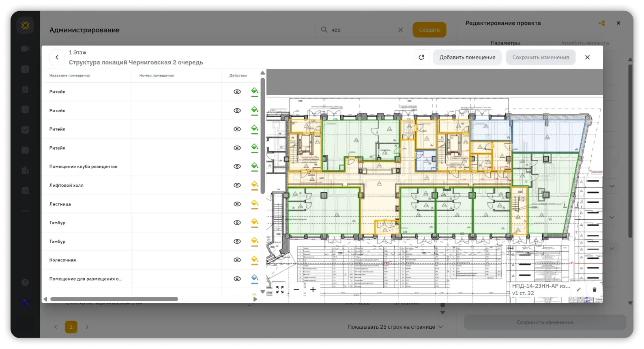Image resolution: width=644 pixels, height=349 pixels.
Task: Click the search field containing чер
Action: [362, 30]
